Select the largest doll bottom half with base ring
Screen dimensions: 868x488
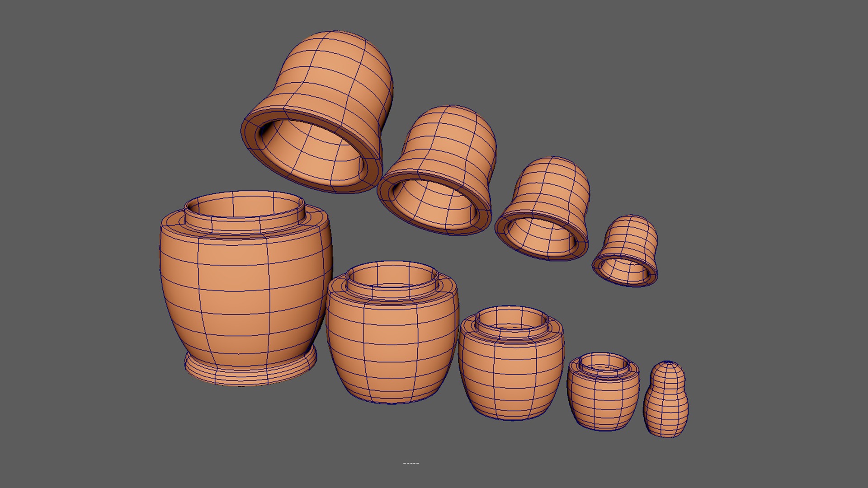click(245, 289)
